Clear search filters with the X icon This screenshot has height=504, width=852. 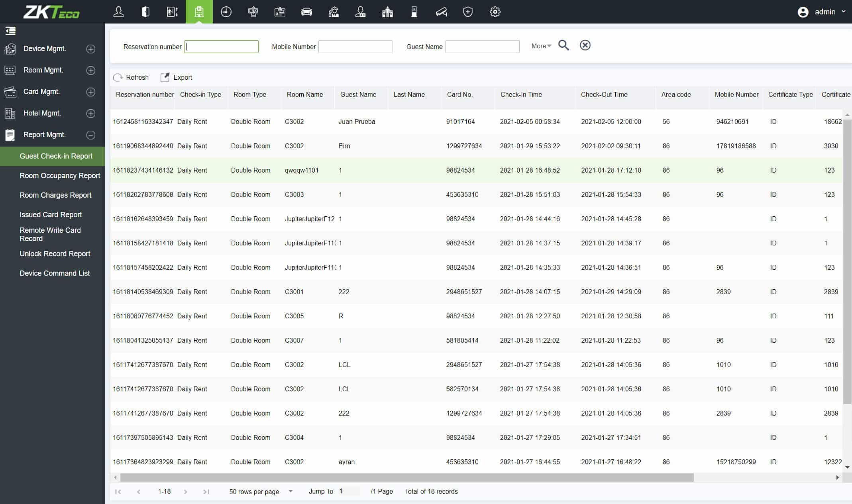585,45
